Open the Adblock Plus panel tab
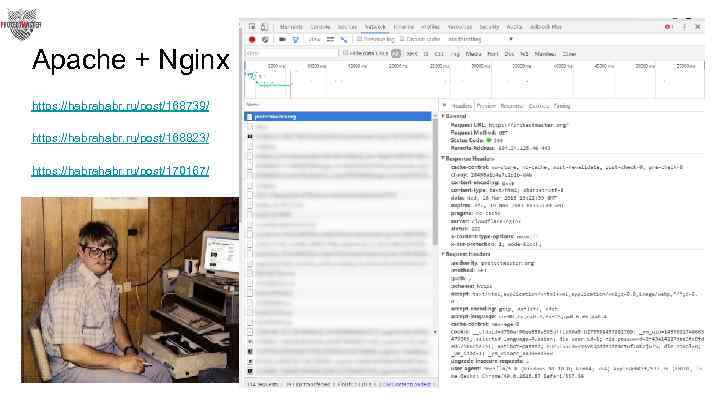Screen dimensions: 720x405 tap(546, 27)
